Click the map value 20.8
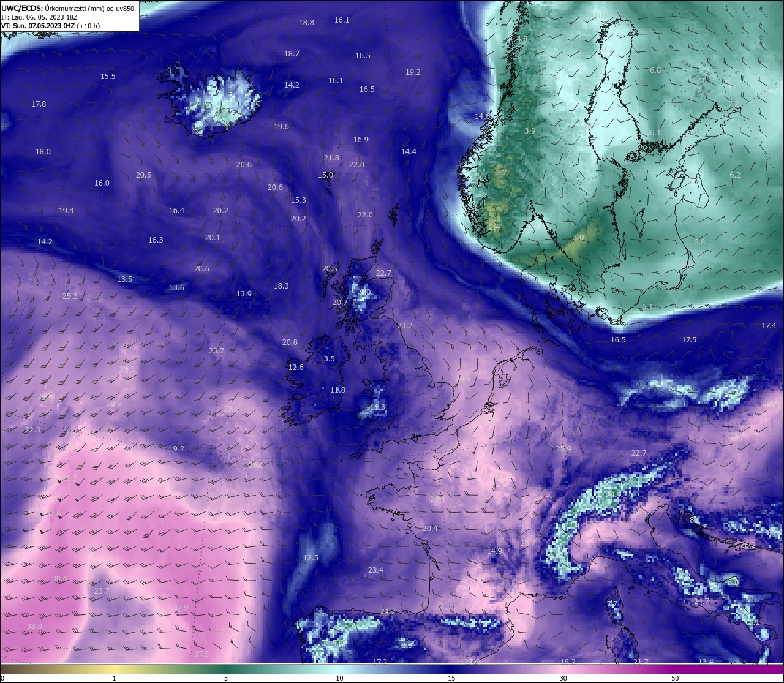This screenshot has height=683, width=784. pos(290,342)
